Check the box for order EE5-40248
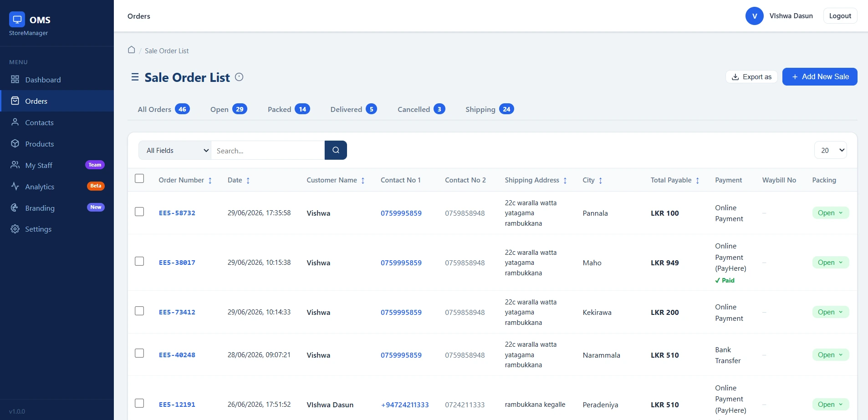Viewport: 868px width, 420px height. click(139, 353)
